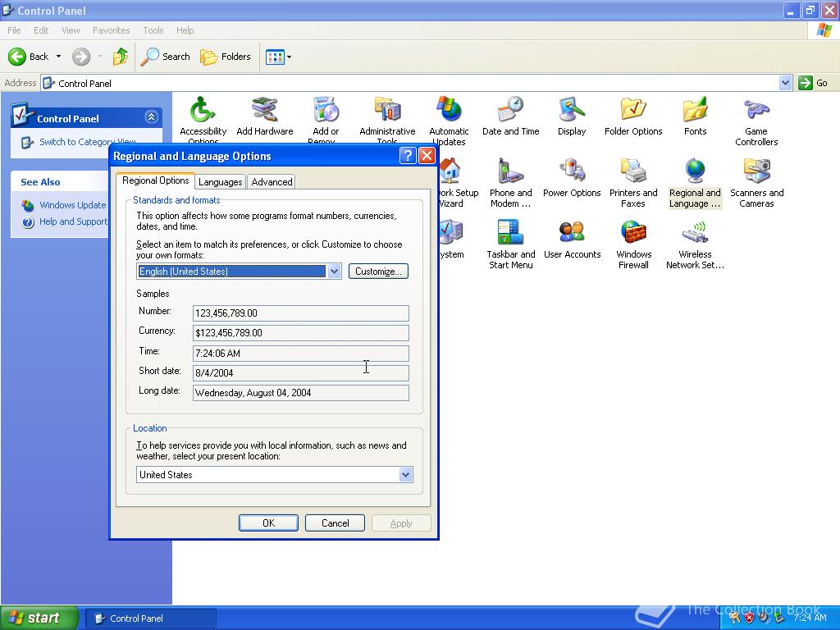Open the File menu
Viewport: 840px width, 630px height.
point(14,30)
